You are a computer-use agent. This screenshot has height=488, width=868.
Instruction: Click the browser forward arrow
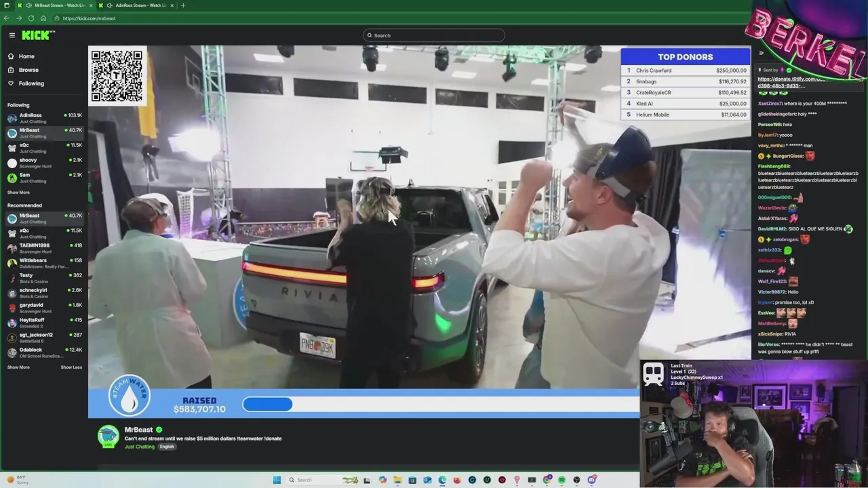click(x=19, y=18)
